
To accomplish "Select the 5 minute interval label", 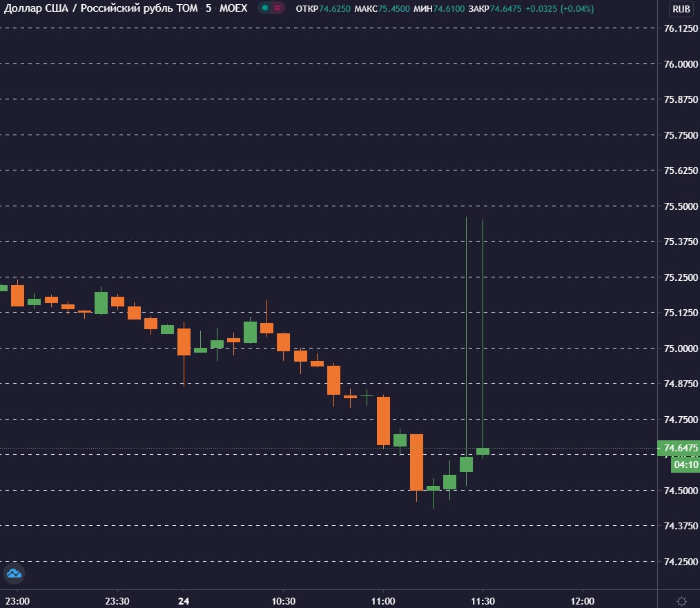I will (208, 8).
